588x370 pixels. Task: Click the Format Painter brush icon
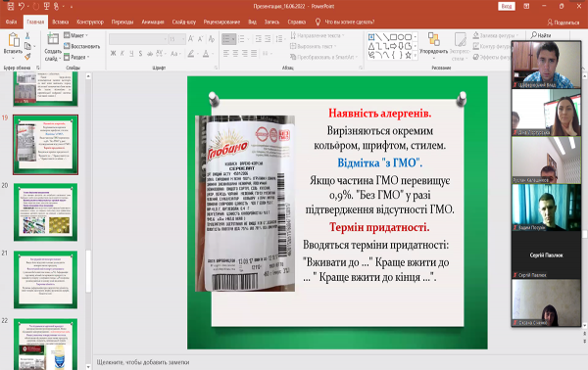point(27,57)
